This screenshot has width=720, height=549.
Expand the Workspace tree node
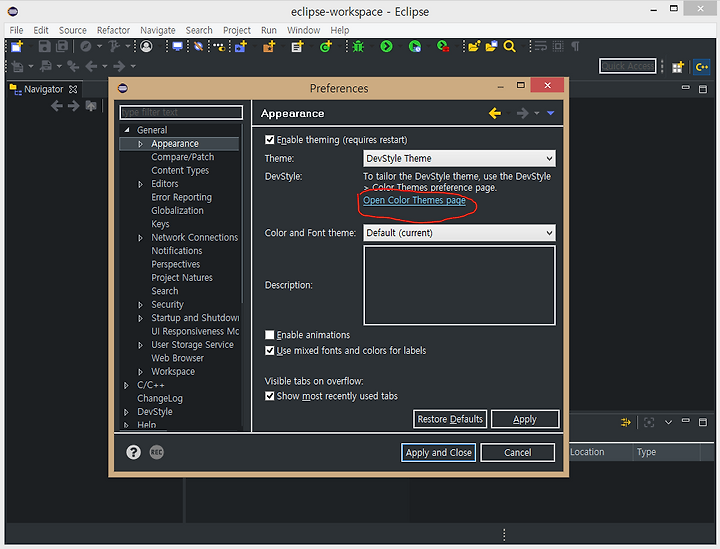tap(141, 372)
